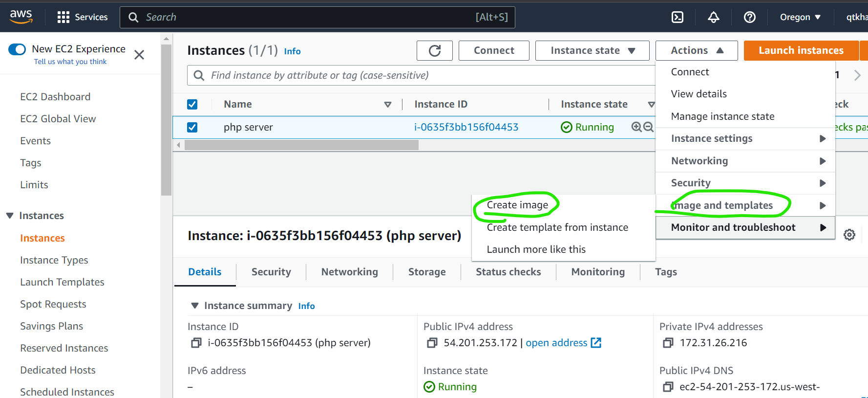Copy the Public IPv4 DNS

coord(668,387)
